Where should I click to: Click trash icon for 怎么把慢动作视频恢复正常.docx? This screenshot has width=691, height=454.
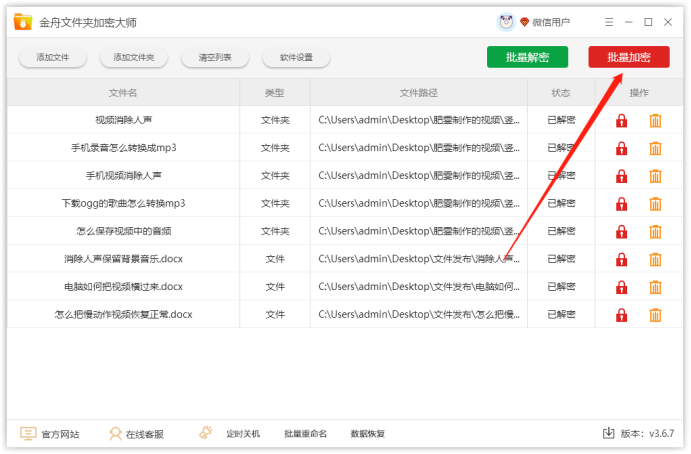656,315
